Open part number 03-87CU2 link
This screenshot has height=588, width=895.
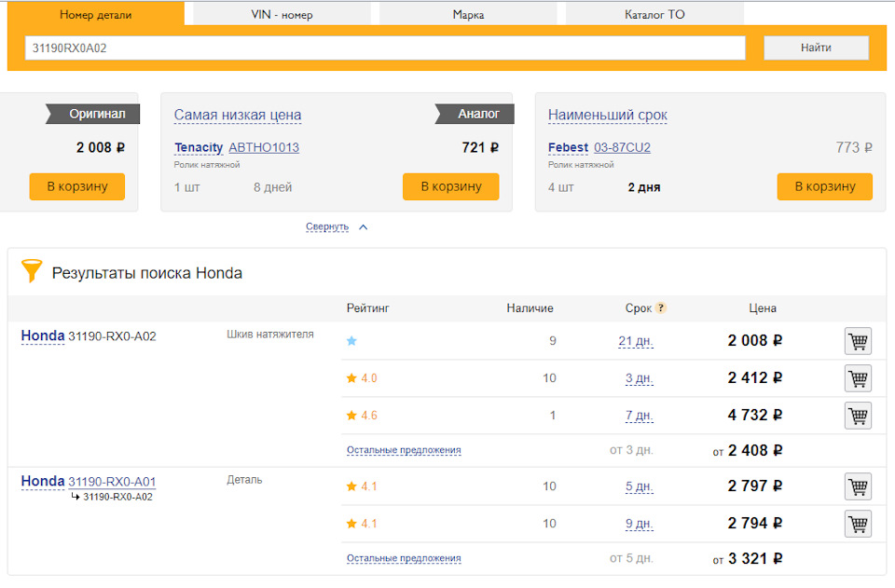click(622, 148)
